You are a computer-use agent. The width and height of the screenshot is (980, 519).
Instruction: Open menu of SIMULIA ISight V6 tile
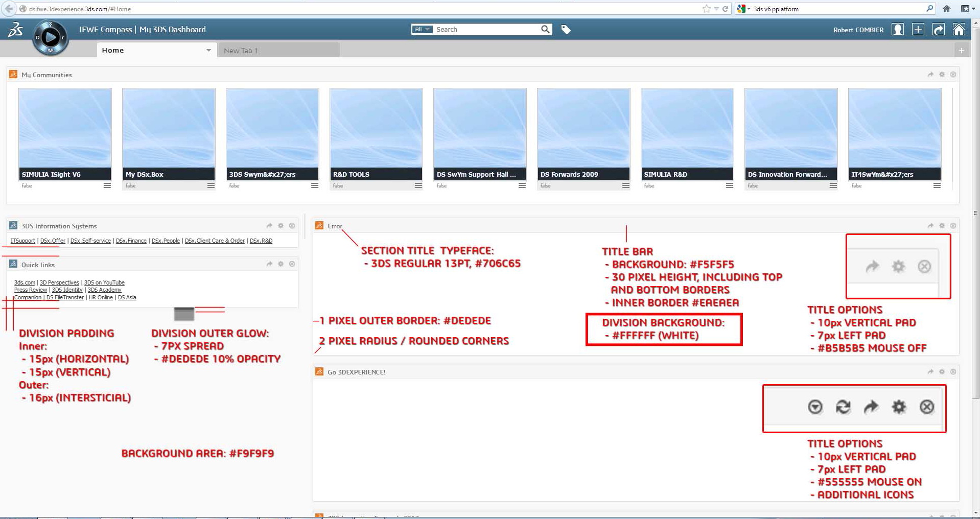tap(107, 185)
